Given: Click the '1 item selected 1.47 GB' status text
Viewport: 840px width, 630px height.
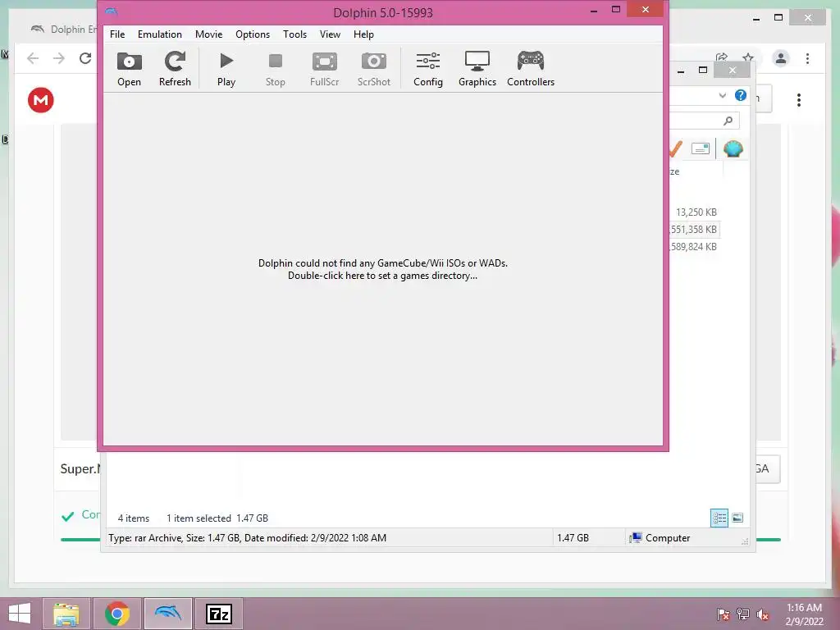Looking at the screenshot, I should click(x=217, y=518).
